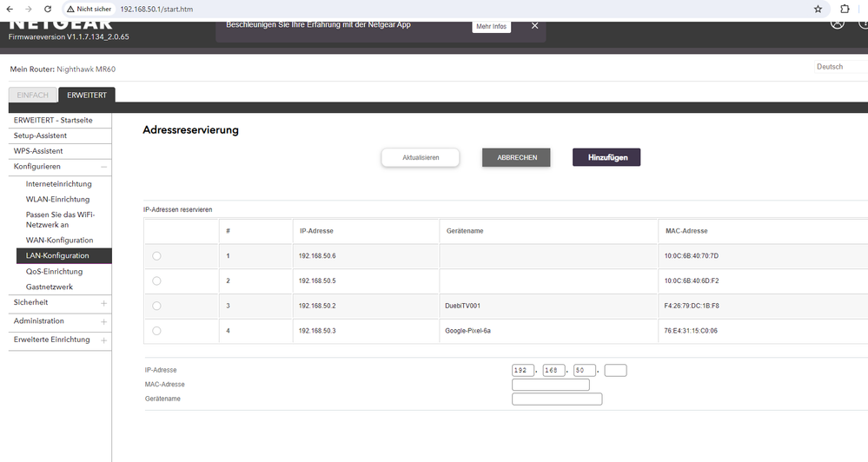The width and height of the screenshot is (868, 462).
Task: Open the user account icon in header
Action: click(838, 23)
